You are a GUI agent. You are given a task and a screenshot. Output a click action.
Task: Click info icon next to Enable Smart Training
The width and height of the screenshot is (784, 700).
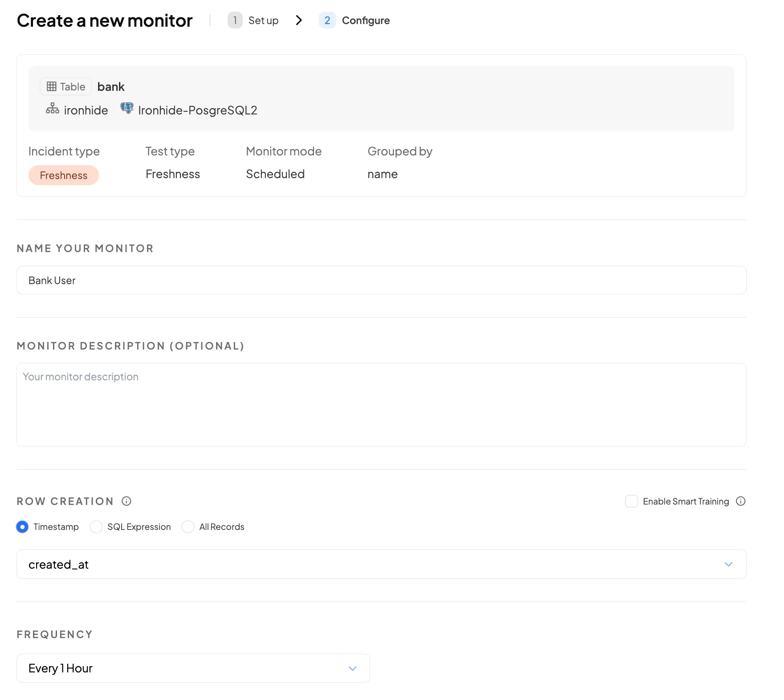click(740, 501)
